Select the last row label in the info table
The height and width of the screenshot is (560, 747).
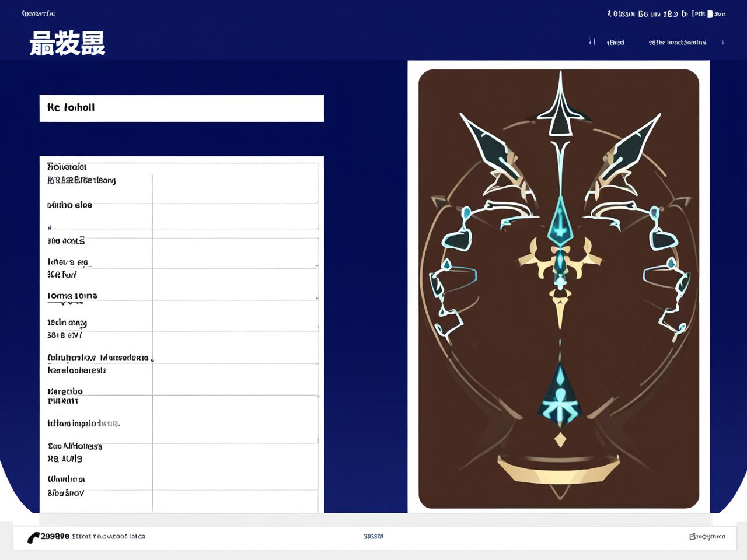click(66, 486)
